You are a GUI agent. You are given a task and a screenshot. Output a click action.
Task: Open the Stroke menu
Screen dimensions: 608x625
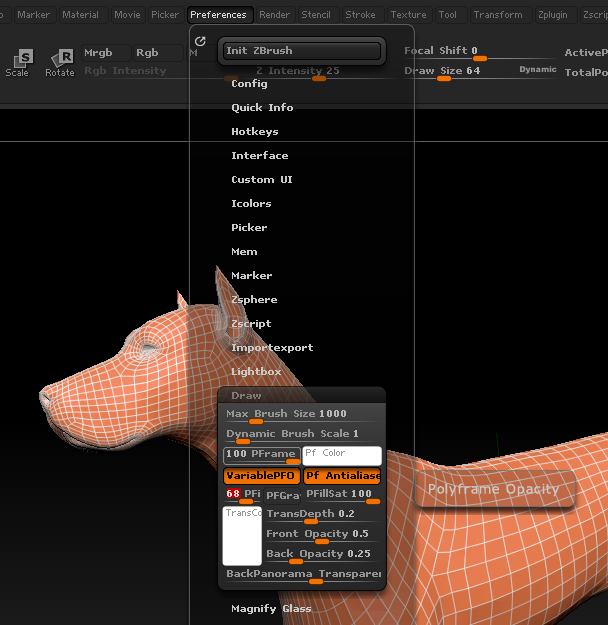tap(360, 15)
